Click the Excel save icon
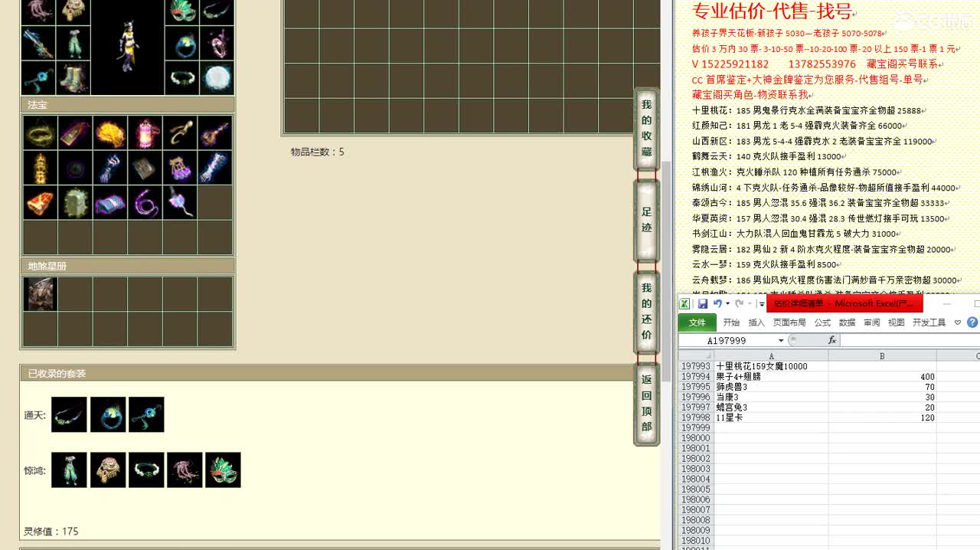 (x=702, y=304)
